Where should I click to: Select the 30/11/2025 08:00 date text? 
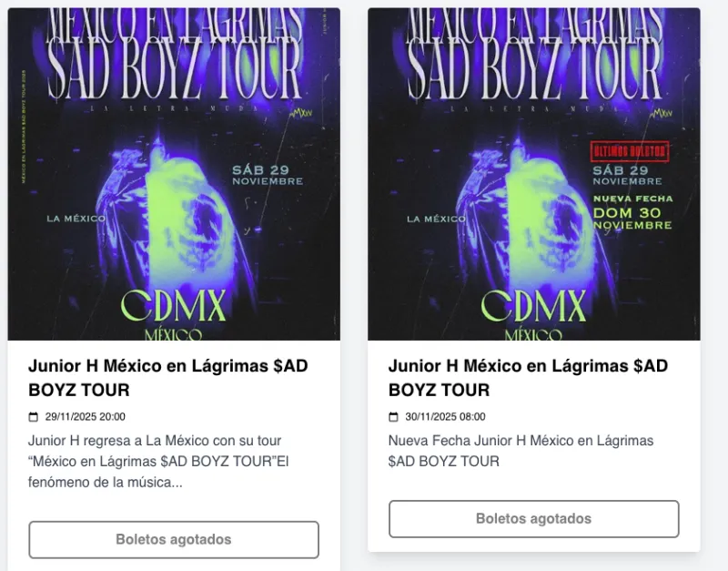[x=445, y=417]
